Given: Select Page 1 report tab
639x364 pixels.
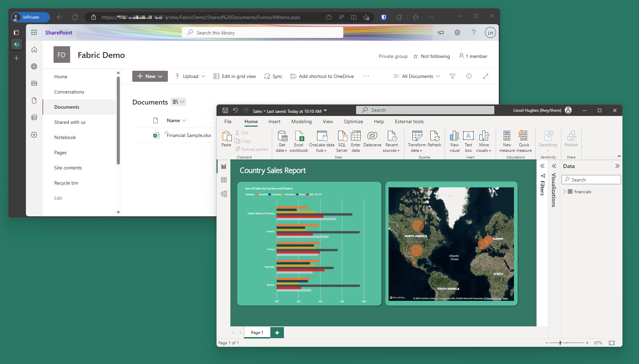Looking at the screenshot, I should pos(257,333).
